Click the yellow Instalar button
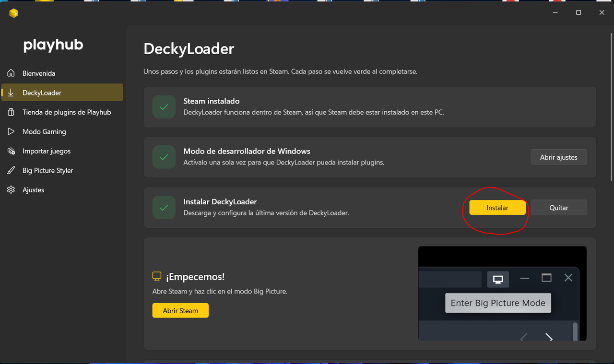The height and width of the screenshot is (364, 614). coord(497,208)
